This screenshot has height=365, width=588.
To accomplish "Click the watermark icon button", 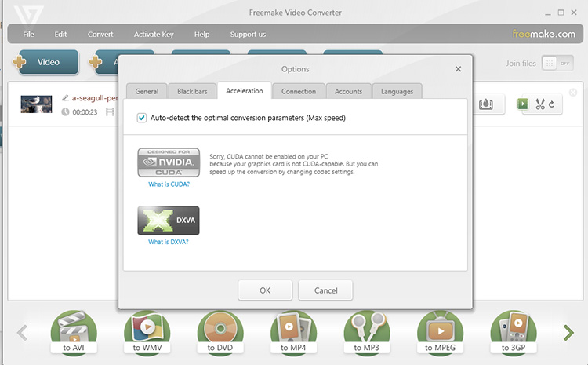I will coord(486,104).
